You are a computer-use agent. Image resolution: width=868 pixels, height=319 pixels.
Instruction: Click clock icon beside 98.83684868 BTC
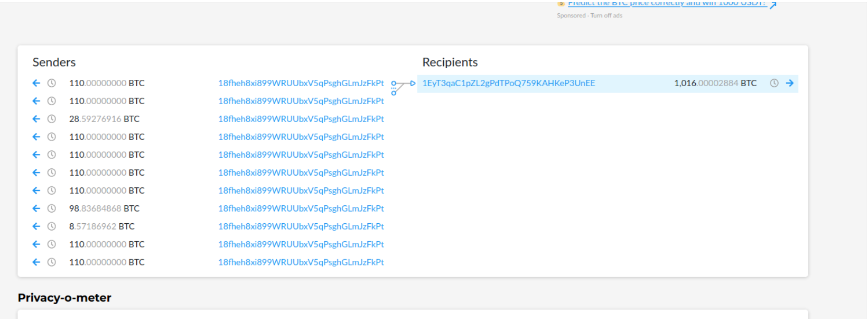(x=52, y=208)
